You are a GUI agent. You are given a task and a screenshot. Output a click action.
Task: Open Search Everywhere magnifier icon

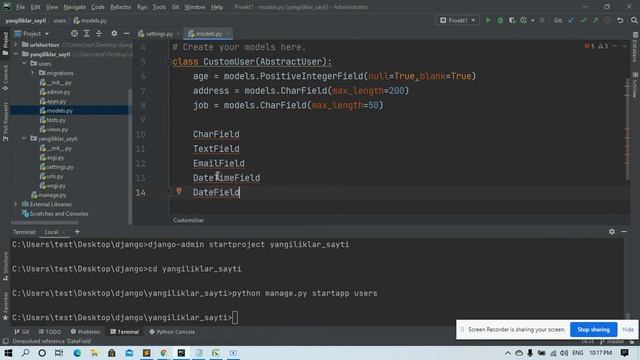pos(634,20)
